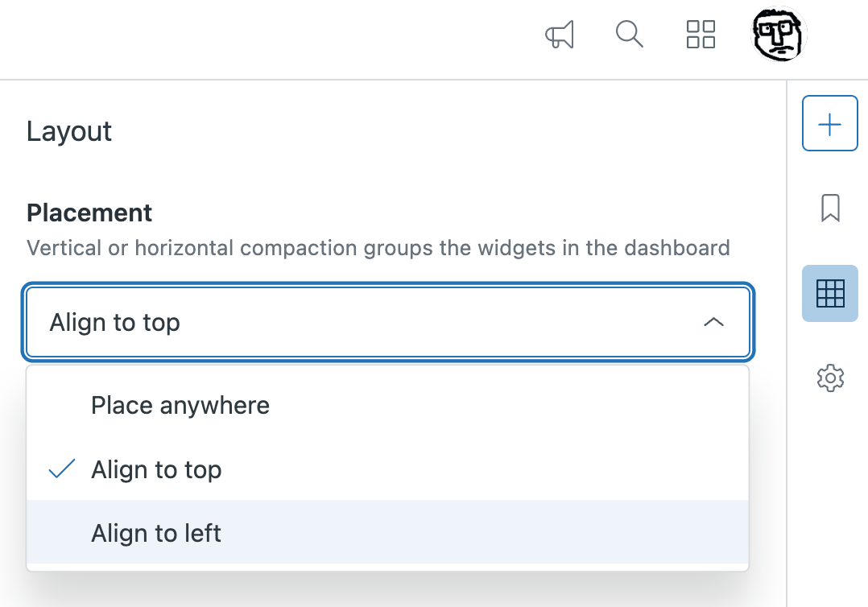
Task: Select the bookmark icon in the sidebar
Action: pos(829,209)
